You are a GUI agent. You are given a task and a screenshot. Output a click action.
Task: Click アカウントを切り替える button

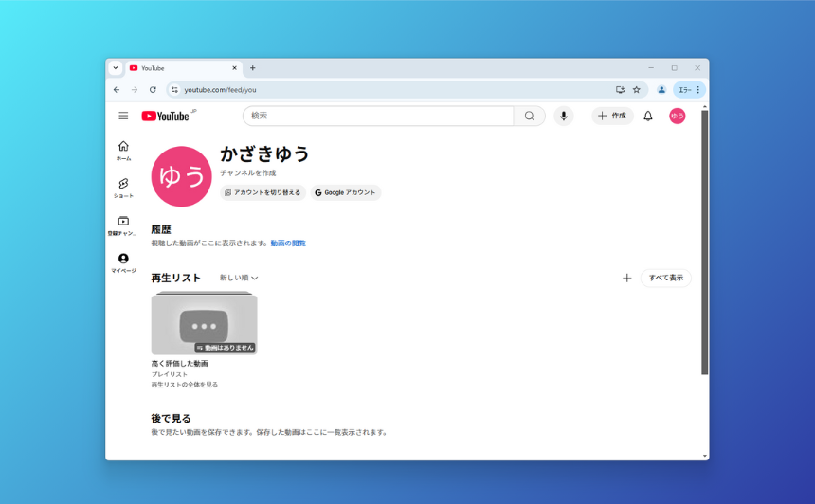point(263,192)
